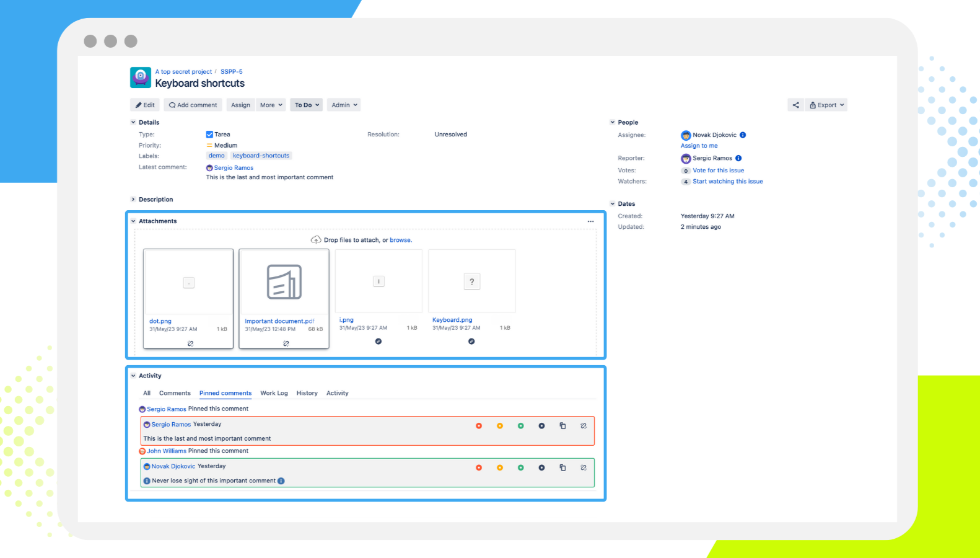Unpin Sergio Ramos's comment using the unpin icon
This screenshot has height=558, width=980.
tap(583, 426)
